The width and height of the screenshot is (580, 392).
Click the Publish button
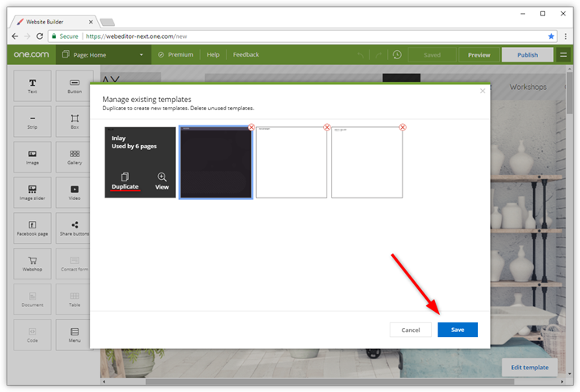[x=527, y=55]
